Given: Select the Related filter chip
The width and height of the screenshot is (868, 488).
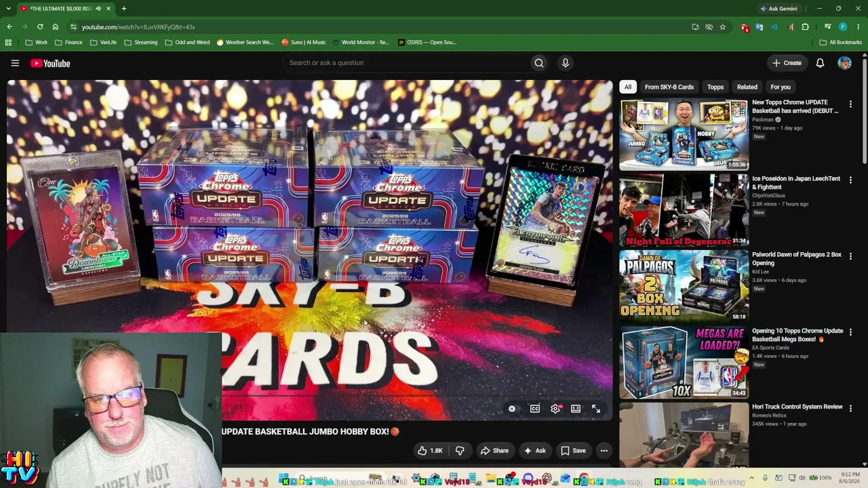Looking at the screenshot, I should click(747, 87).
